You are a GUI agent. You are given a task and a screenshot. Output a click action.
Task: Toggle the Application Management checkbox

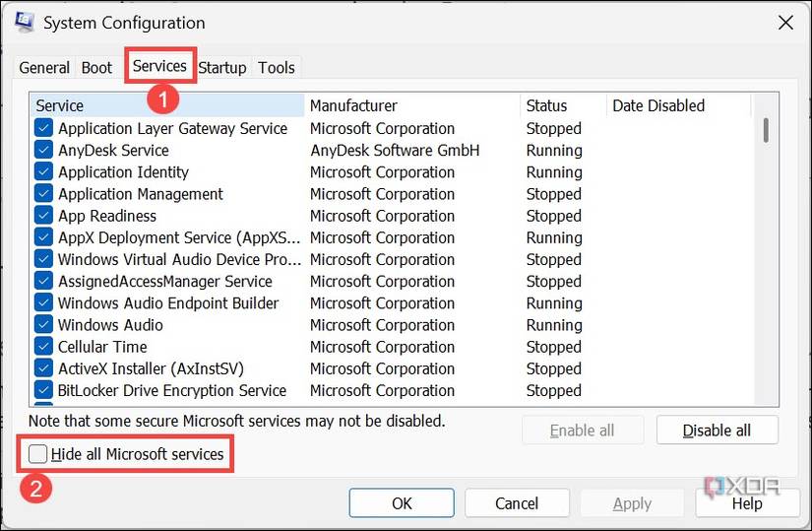pyautogui.click(x=43, y=193)
